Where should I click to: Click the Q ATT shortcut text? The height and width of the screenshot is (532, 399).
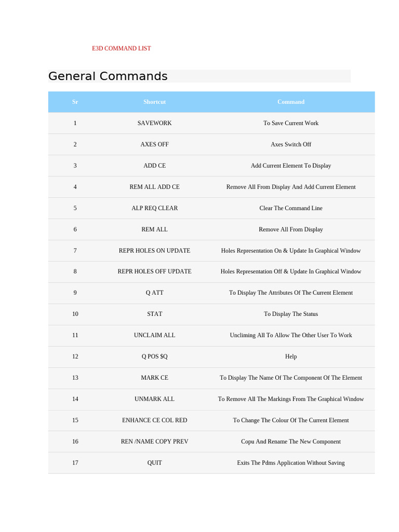point(154,292)
